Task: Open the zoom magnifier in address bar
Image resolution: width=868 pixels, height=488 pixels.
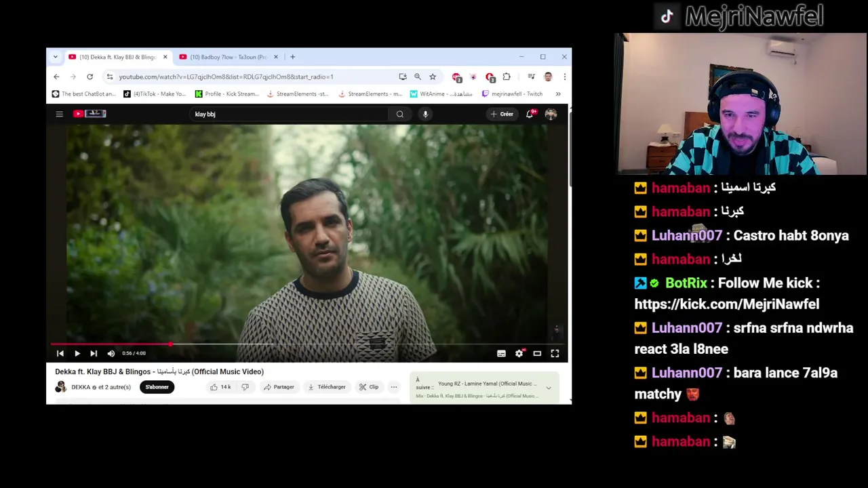Action: coord(418,77)
